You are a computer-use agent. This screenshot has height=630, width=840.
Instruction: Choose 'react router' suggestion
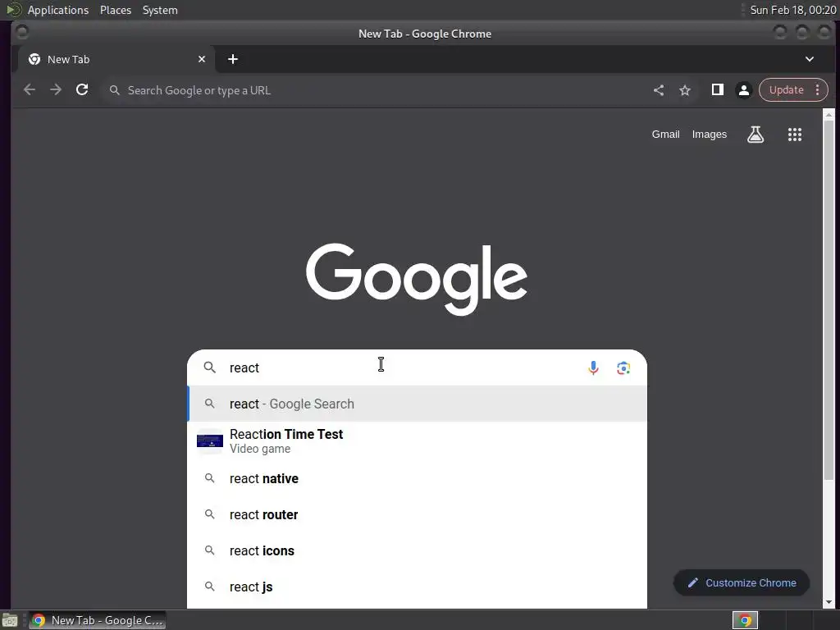click(x=417, y=514)
